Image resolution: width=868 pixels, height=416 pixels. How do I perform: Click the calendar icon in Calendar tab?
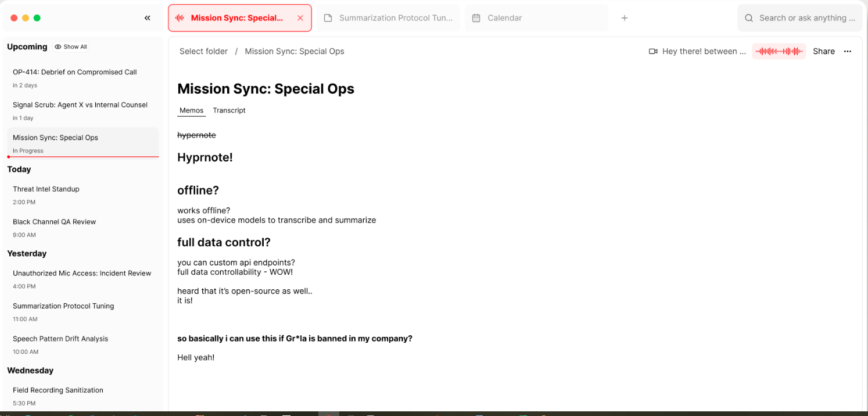[x=476, y=18]
